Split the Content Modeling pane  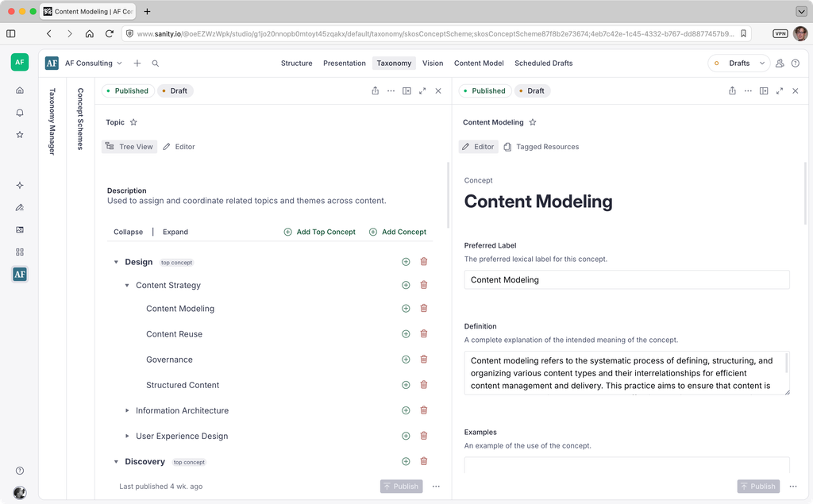click(764, 90)
